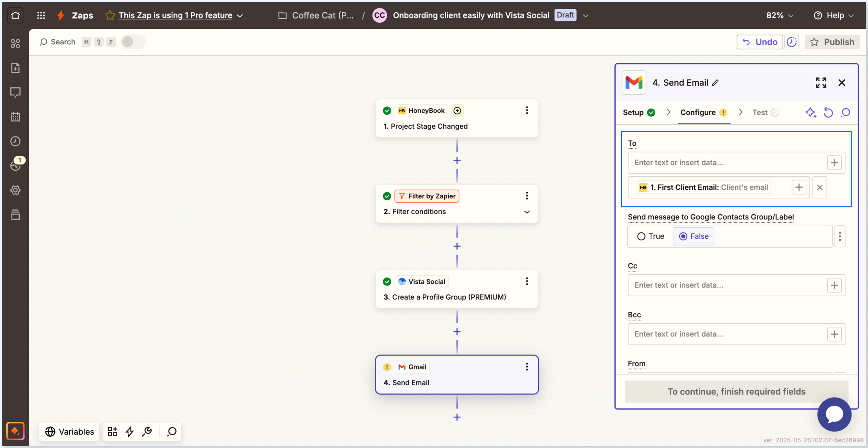Add a step after Gmail Send Email
Viewport: 868px width, 448px height.
pyautogui.click(x=457, y=418)
